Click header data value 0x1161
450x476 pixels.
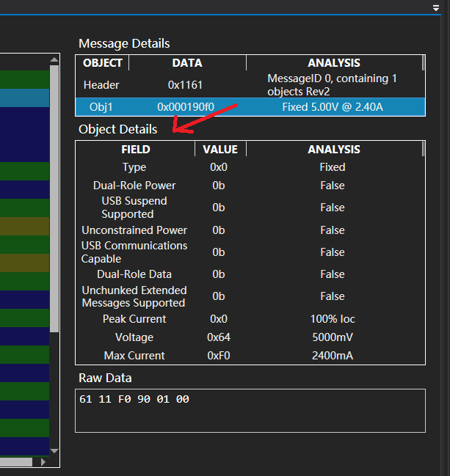click(x=185, y=85)
